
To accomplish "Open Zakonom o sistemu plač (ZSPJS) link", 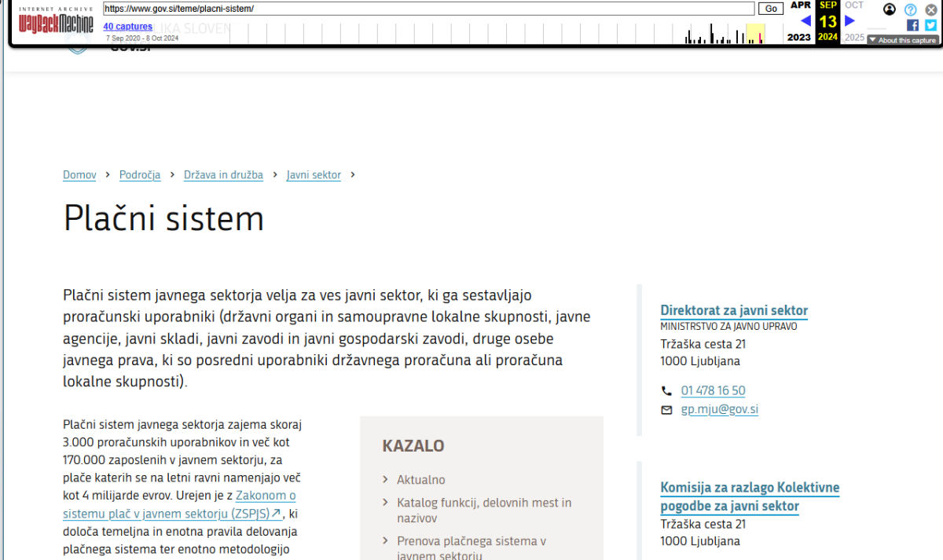I will coord(179,505).
